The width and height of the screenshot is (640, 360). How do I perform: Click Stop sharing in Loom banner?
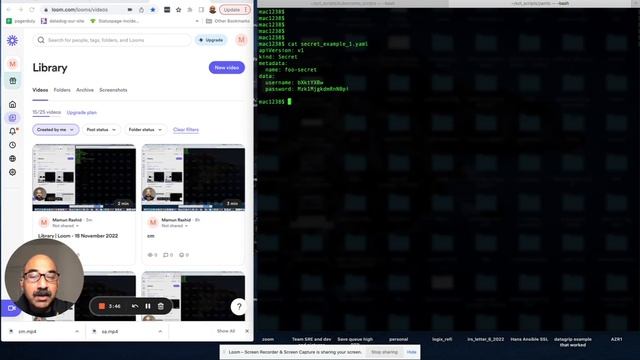coord(384,352)
